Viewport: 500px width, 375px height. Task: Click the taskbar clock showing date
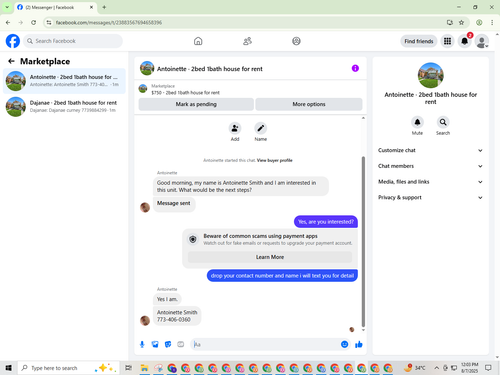coord(469,368)
